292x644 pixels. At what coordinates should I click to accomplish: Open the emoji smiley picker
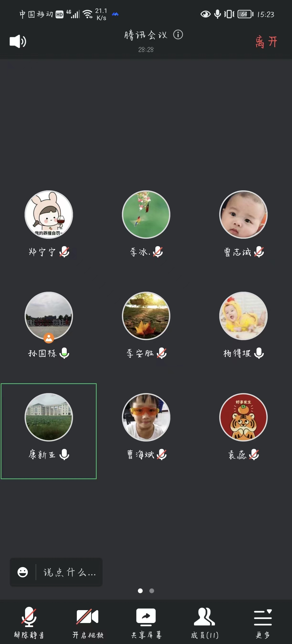22,572
